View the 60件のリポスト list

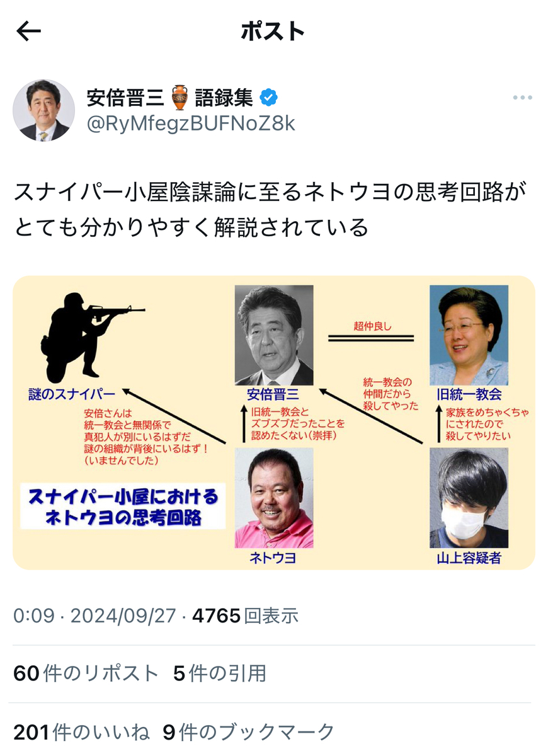86,673
